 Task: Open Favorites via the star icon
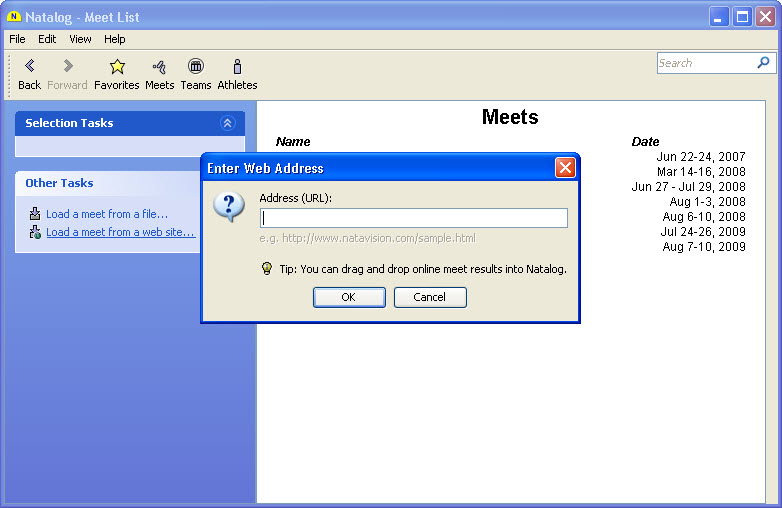coord(117,67)
